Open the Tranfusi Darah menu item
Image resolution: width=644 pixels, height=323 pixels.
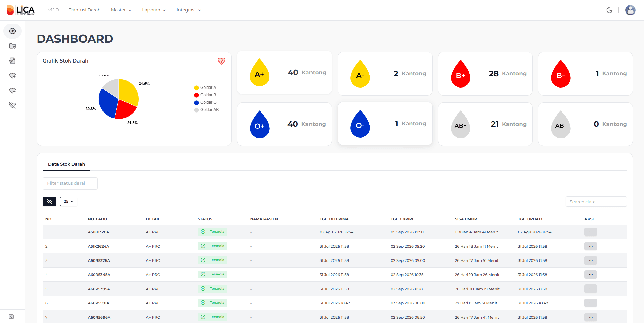tap(85, 10)
